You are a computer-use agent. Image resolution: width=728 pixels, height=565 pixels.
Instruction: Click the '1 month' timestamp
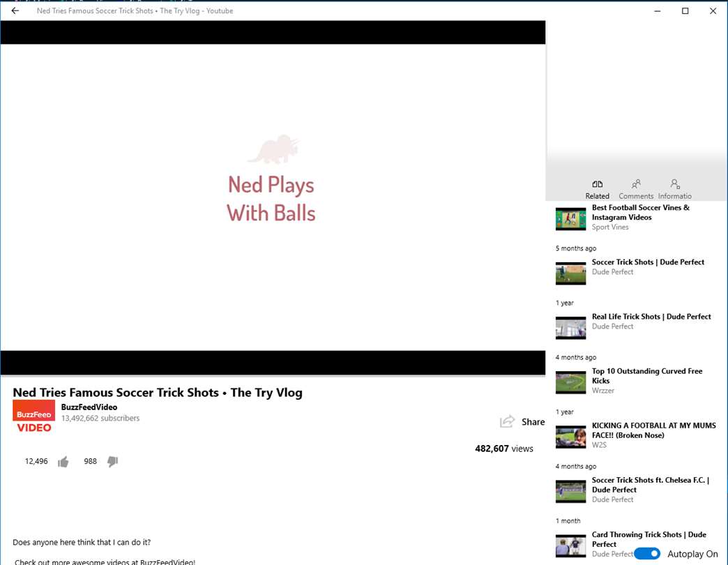click(568, 521)
